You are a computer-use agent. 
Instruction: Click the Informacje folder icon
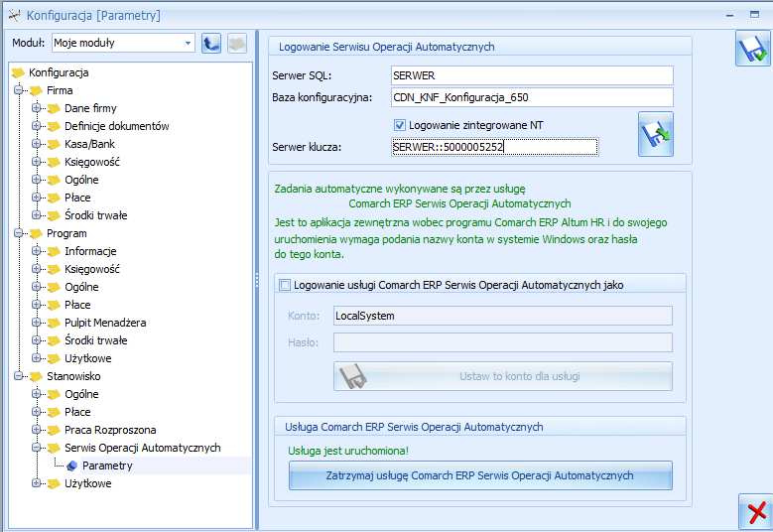tap(54, 251)
